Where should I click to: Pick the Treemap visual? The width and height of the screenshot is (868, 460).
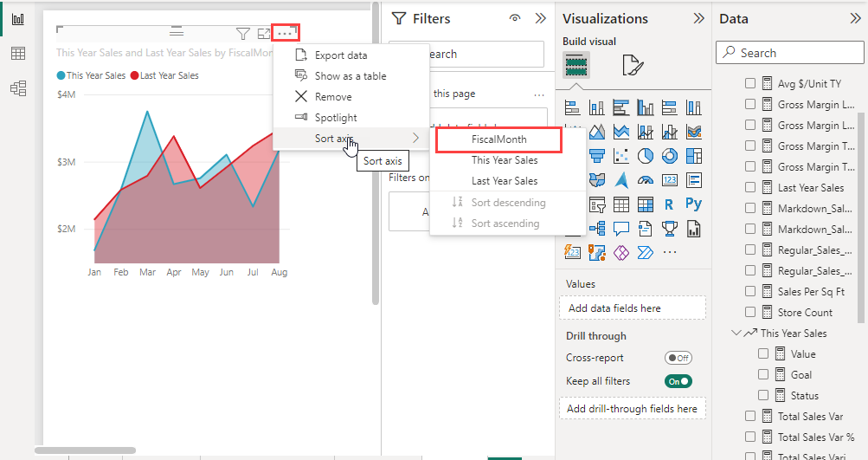[x=694, y=156]
